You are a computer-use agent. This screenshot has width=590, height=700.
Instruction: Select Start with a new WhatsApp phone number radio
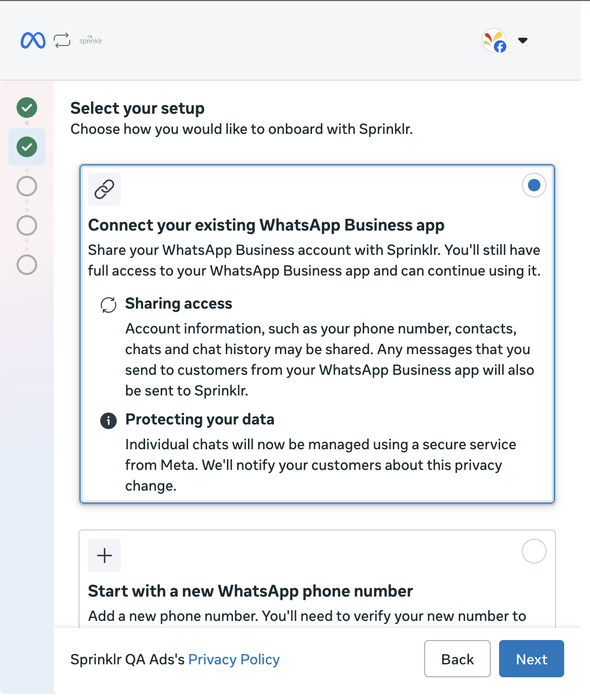coord(534,551)
